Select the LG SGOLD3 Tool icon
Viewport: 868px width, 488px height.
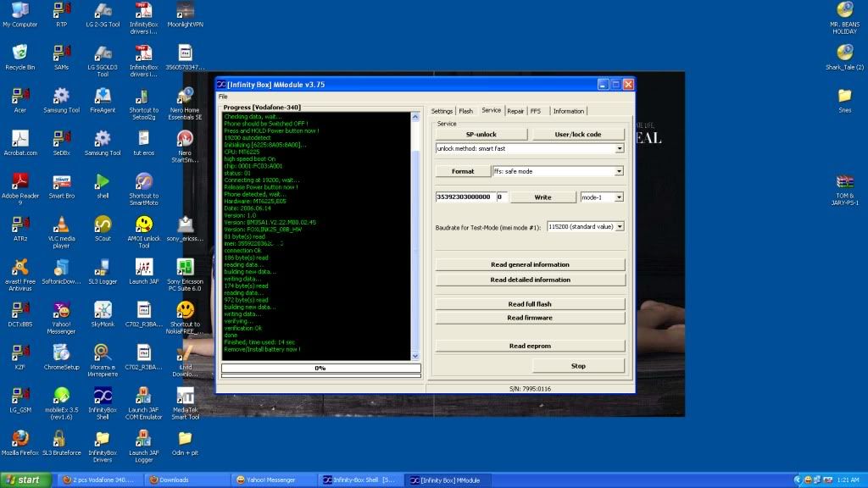click(103, 61)
